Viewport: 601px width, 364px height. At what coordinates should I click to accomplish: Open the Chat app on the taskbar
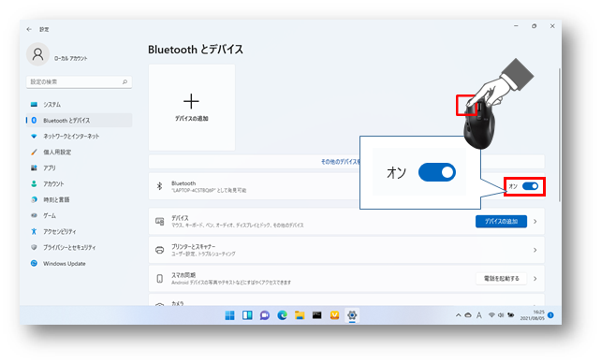[x=265, y=315]
